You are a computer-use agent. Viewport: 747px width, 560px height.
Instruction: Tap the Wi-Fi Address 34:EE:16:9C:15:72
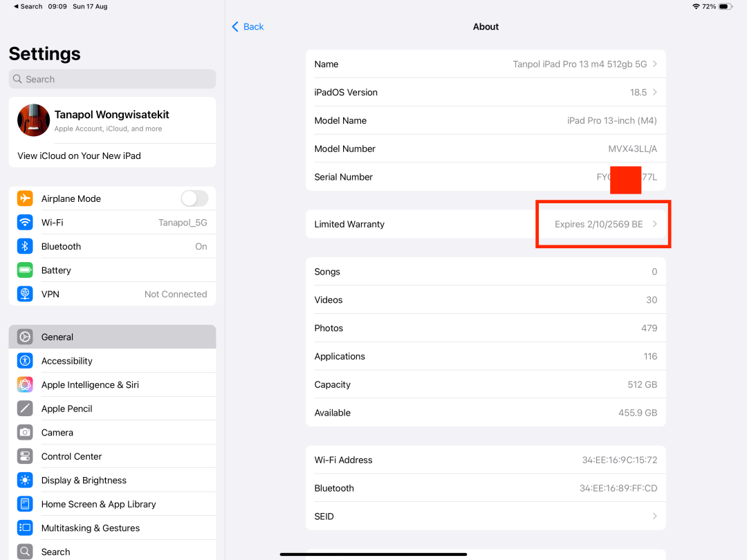click(619, 460)
